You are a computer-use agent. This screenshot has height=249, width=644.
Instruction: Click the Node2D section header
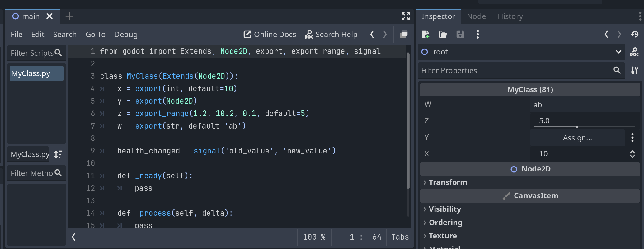tap(530, 169)
